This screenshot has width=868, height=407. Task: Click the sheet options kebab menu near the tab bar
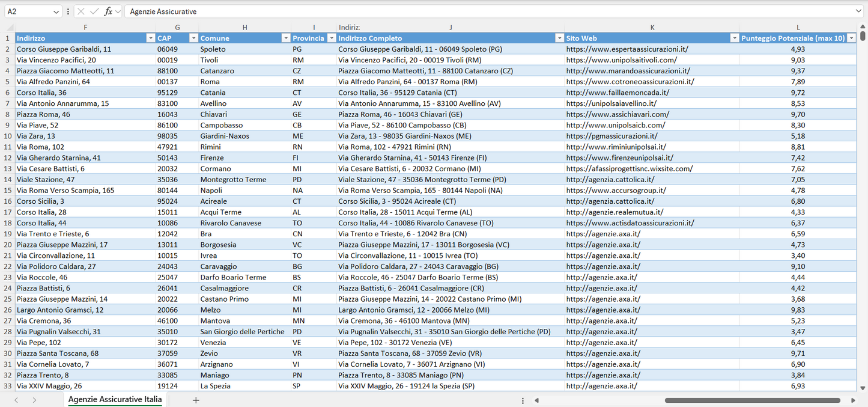click(x=522, y=400)
